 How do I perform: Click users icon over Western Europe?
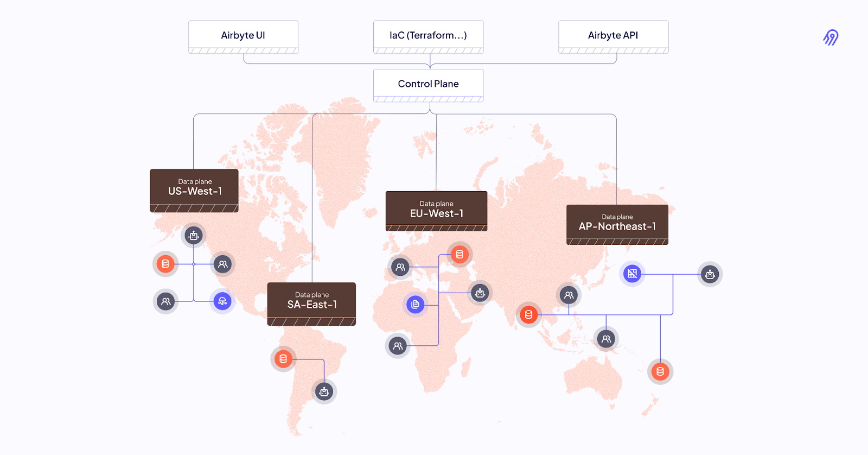pyautogui.click(x=400, y=267)
